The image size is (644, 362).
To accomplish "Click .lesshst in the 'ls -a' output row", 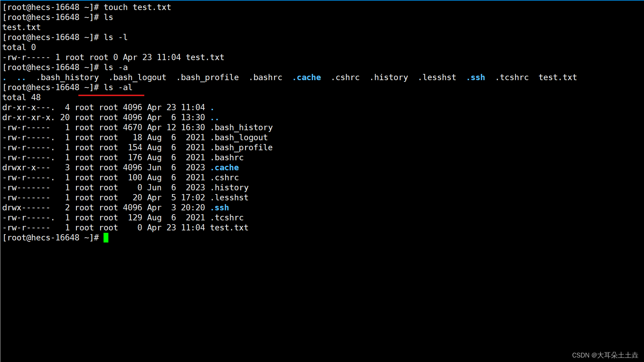I will [x=437, y=77].
